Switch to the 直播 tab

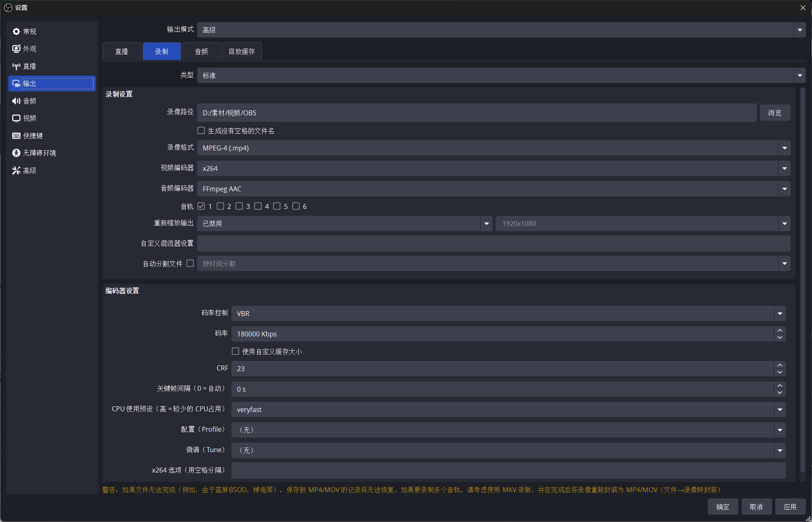(122, 52)
